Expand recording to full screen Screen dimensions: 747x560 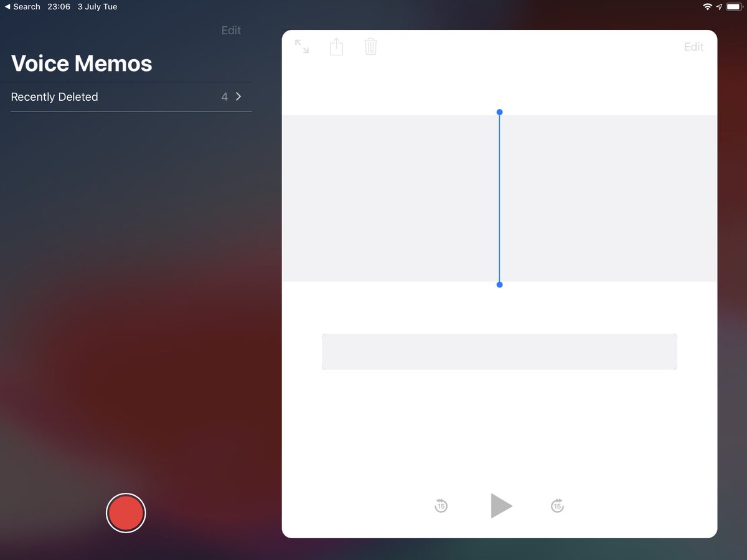coord(302,46)
